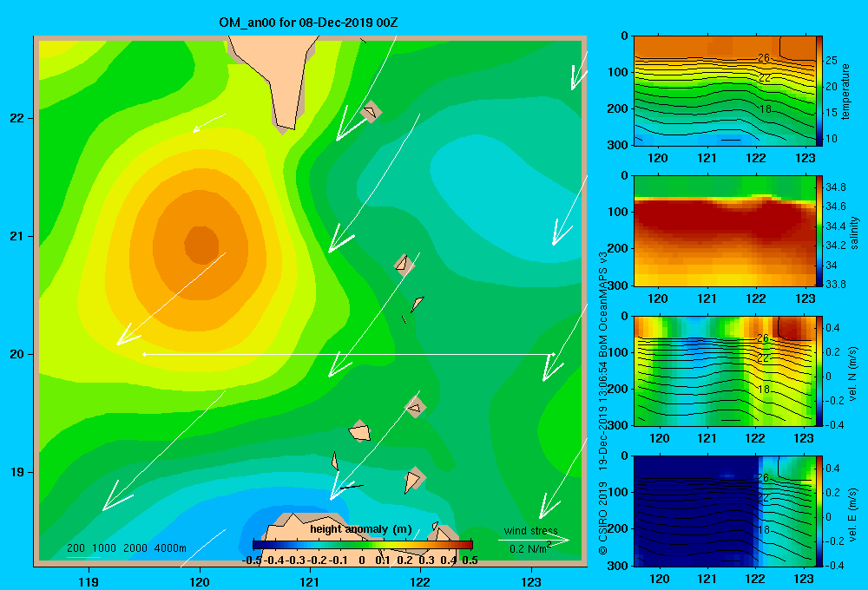Click the temperature color scale bar
Screen dimensions: 868x590
[819, 90]
